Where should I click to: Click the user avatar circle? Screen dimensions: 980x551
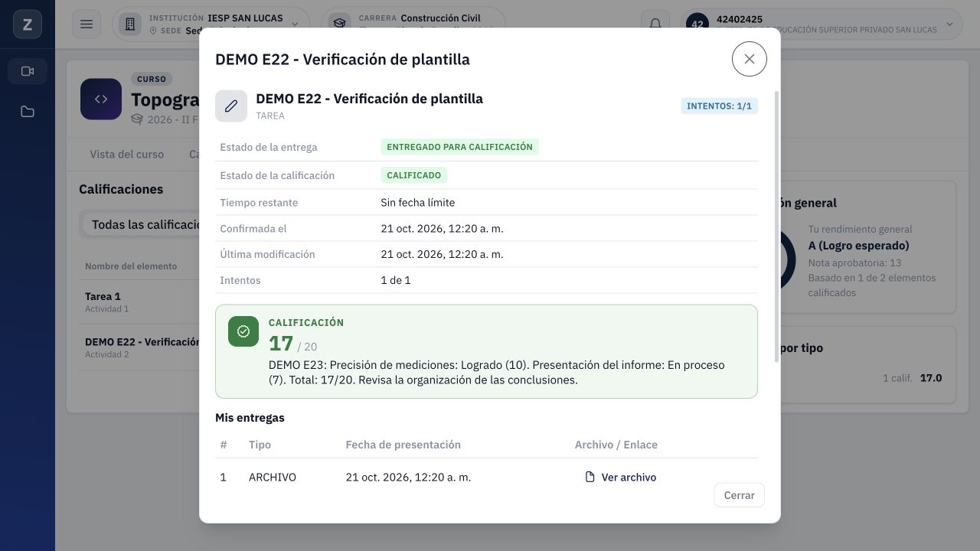coord(697,24)
